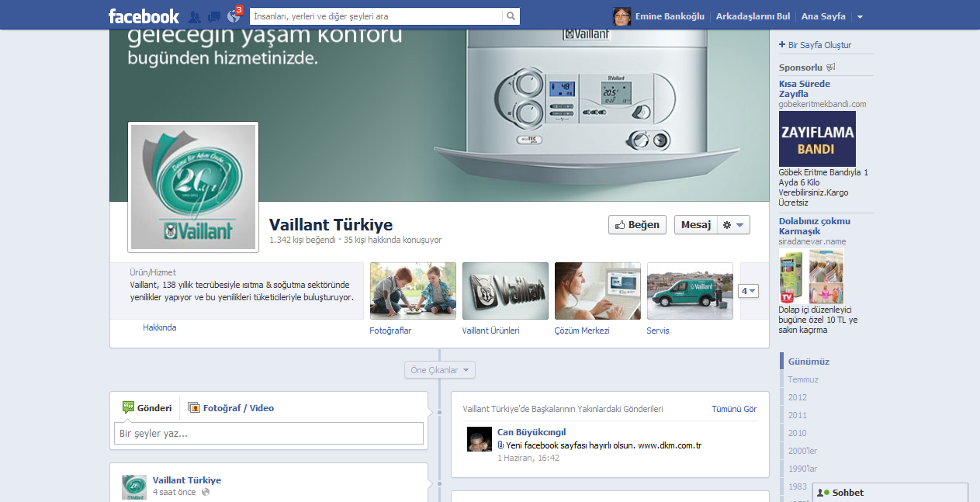Click the Beğen button
Screen dimensions: 980x502
click(637, 225)
